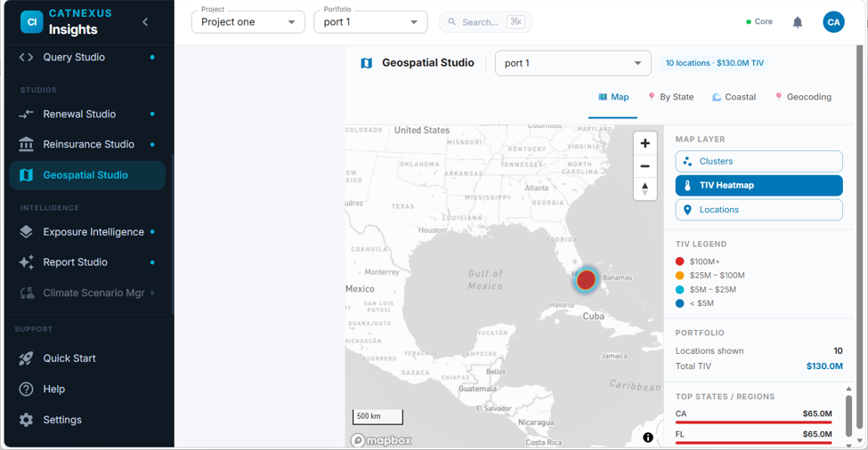
Task: Click the FL $65.0M state row
Action: click(x=753, y=437)
